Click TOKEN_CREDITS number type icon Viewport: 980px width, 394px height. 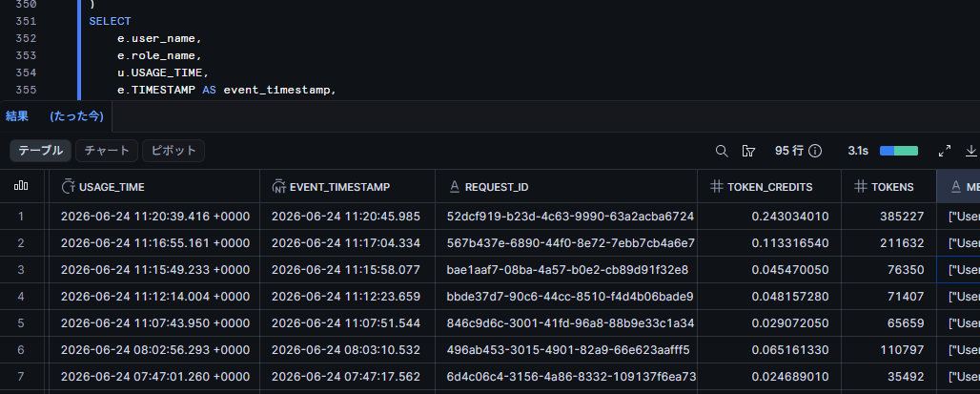pos(717,186)
